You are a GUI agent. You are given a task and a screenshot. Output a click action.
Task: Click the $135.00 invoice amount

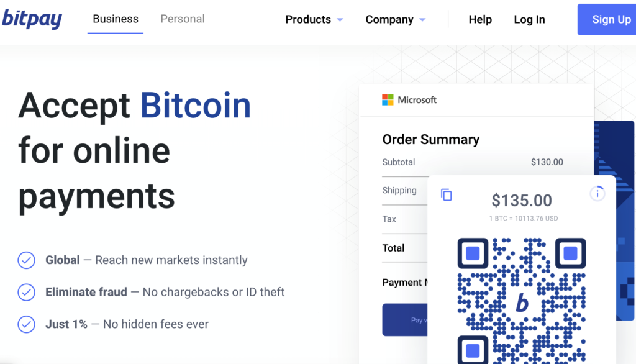(x=522, y=201)
